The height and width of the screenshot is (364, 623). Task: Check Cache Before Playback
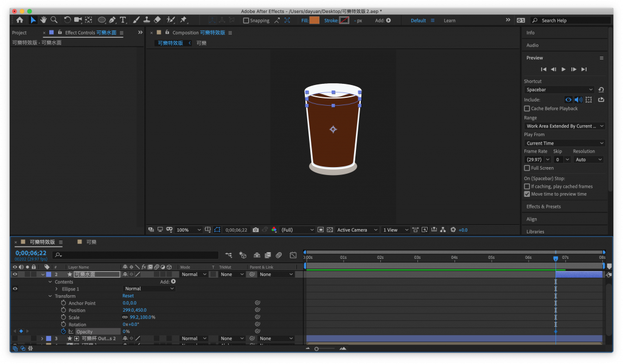tap(527, 109)
